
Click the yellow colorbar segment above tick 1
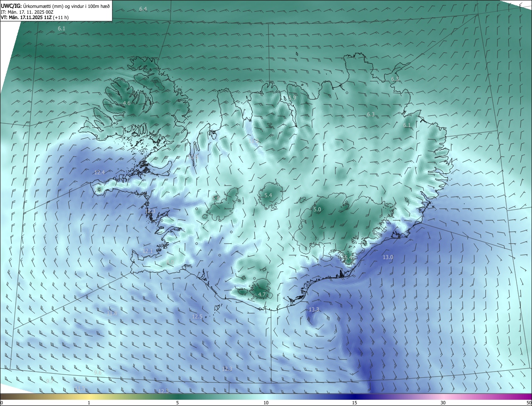pyautogui.click(x=89, y=397)
